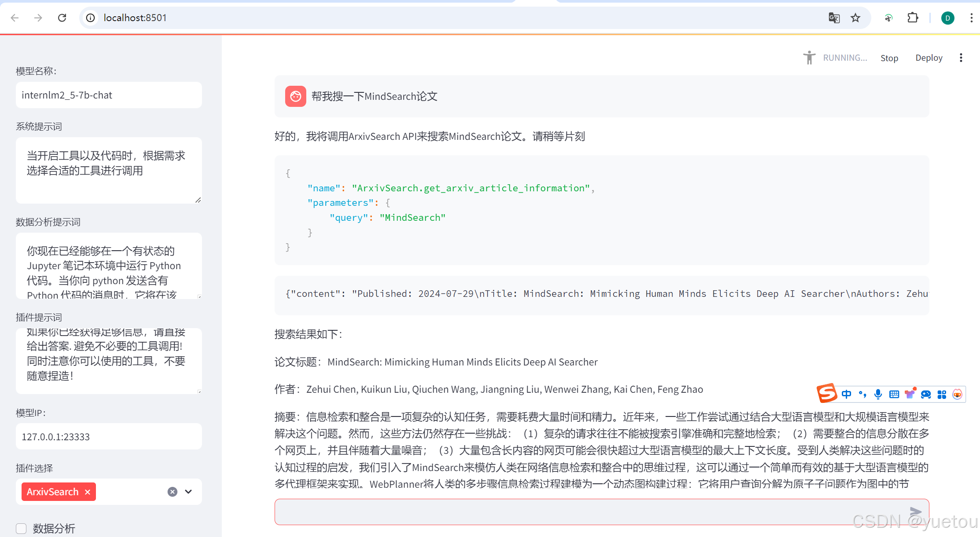This screenshot has width=980, height=537.
Task: Open the Streamlit three-dot main menu
Action: coord(961,58)
